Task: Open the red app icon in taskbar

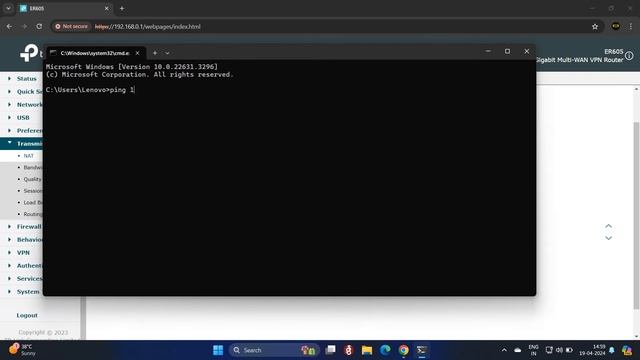Action: [348, 350]
